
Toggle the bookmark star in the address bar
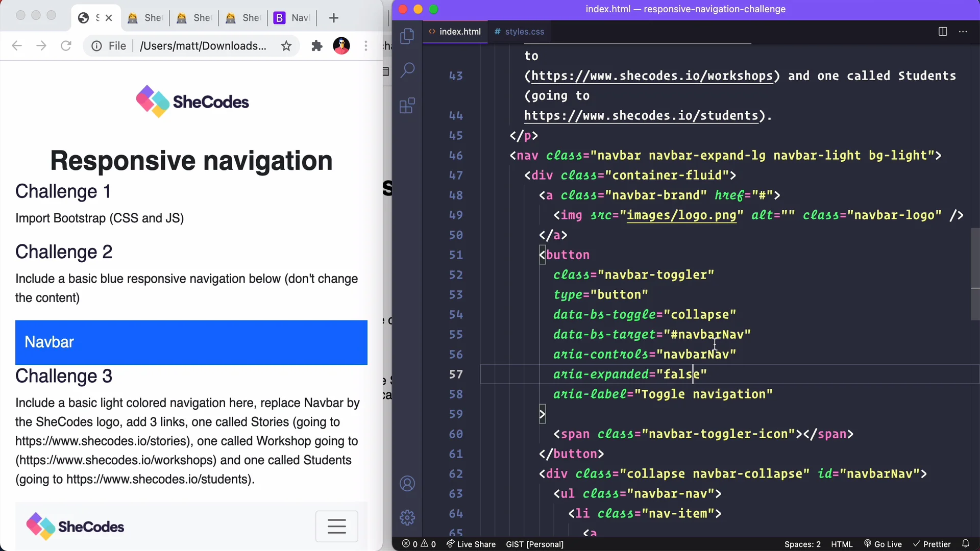pyautogui.click(x=286, y=46)
